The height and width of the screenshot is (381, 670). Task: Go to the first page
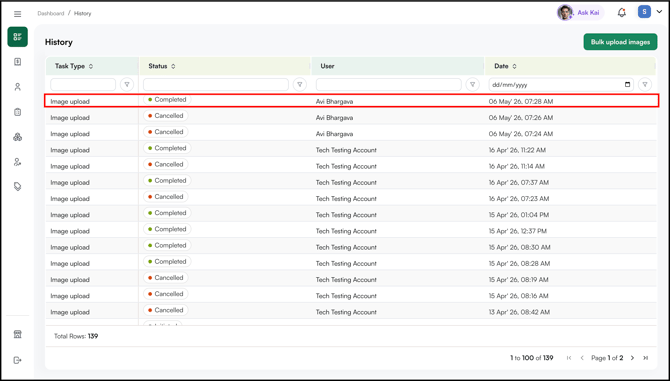click(x=569, y=358)
